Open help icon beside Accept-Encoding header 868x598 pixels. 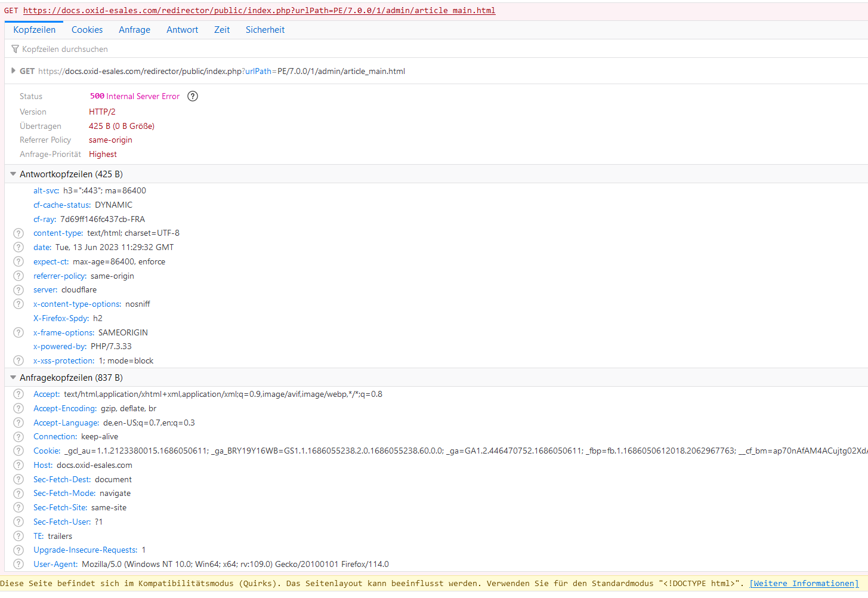(x=18, y=408)
